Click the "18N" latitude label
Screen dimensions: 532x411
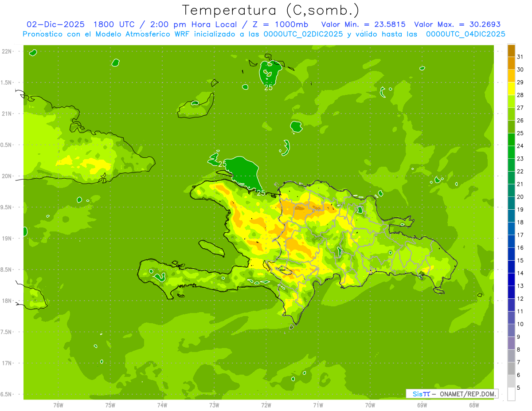click(7, 301)
